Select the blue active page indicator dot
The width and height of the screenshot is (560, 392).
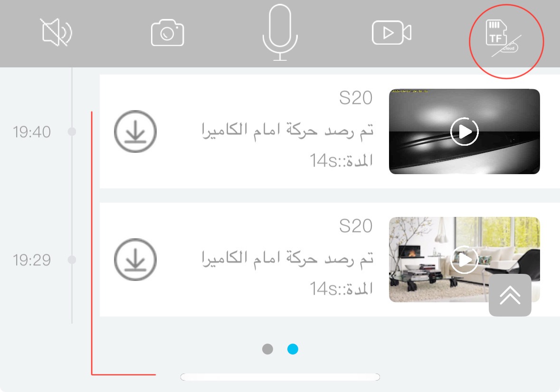coord(293,349)
